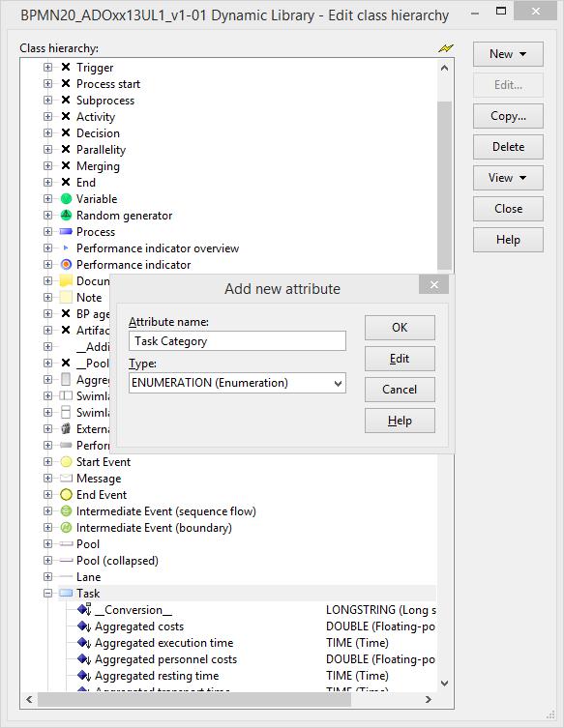Viewport: 564px width, 728px height.
Task: Click the Message envelope icon
Action: tap(66, 479)
